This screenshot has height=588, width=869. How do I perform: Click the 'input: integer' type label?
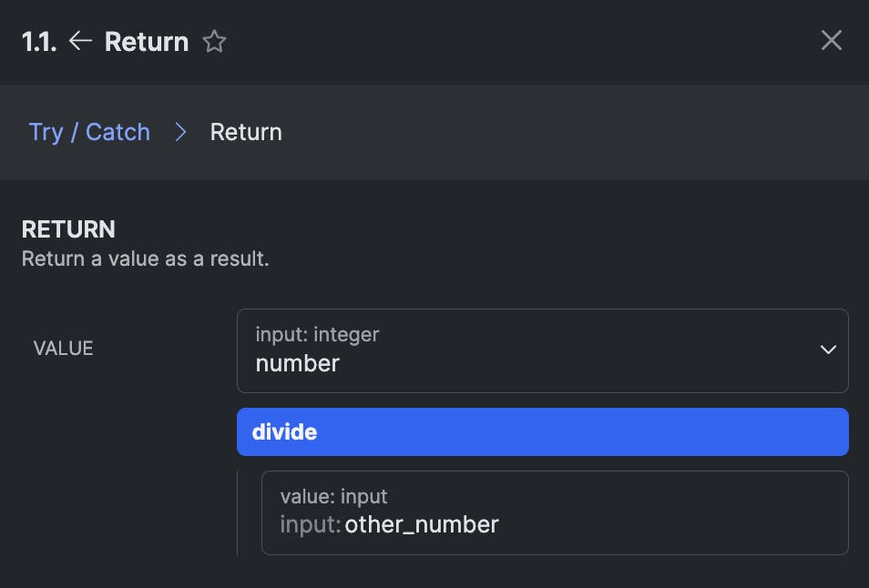[317, 334]
